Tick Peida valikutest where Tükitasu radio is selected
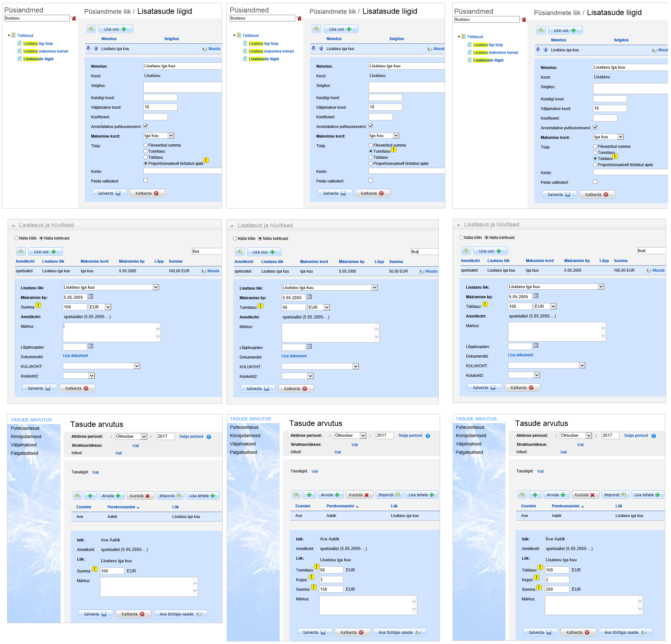This screenshot has width=671, height=644. (595, 182)
